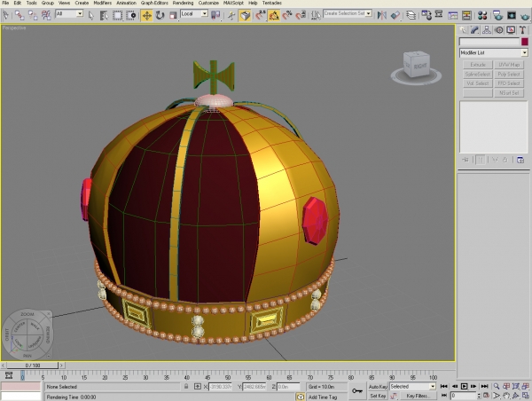
Task: Switch to Motion command panel tab
Action: [x=498, y=30]
